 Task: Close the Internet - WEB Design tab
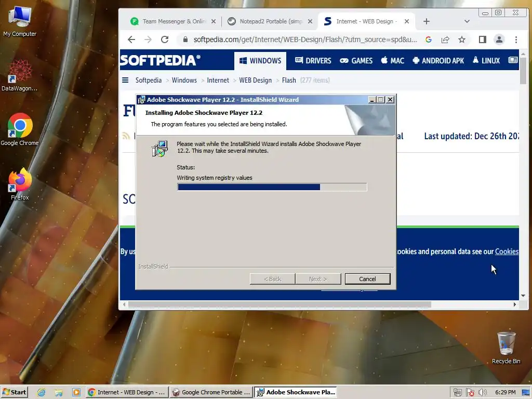pyautogui.click(x=407, y=21)
